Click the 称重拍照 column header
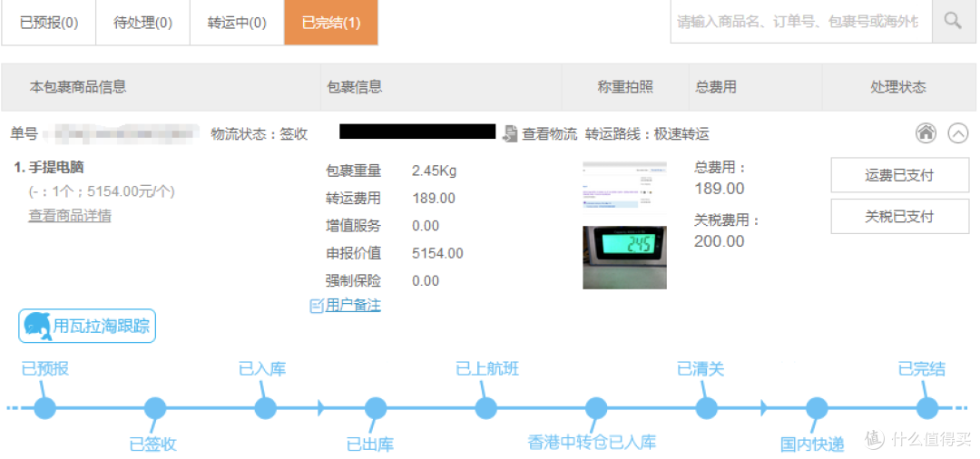 tap(625, 87)
